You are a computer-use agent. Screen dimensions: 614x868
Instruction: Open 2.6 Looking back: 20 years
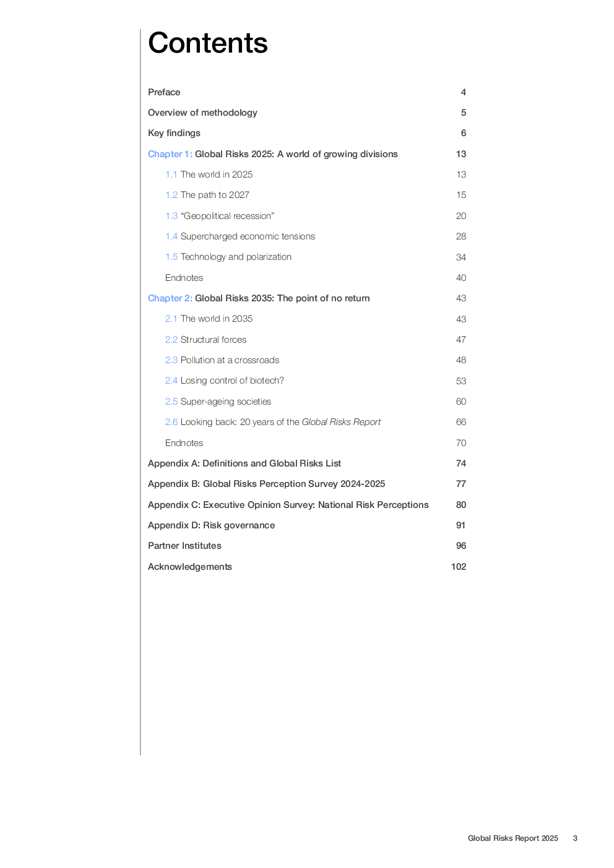[x=273, y=422]
